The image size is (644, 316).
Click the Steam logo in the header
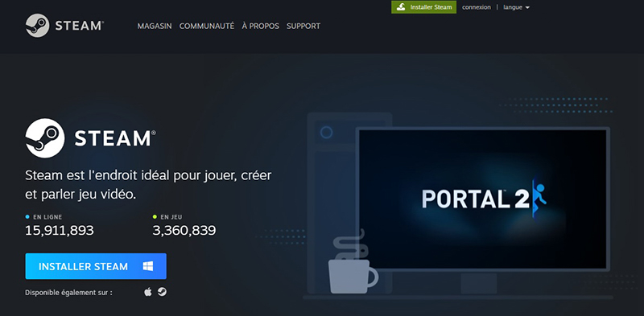pyautogui.click(x=64, y=26)
